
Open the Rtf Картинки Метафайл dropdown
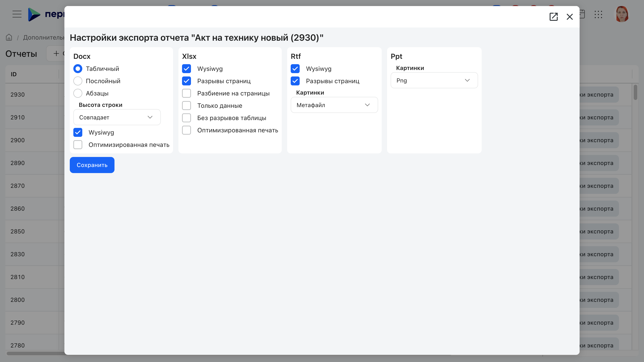[334, 105]
